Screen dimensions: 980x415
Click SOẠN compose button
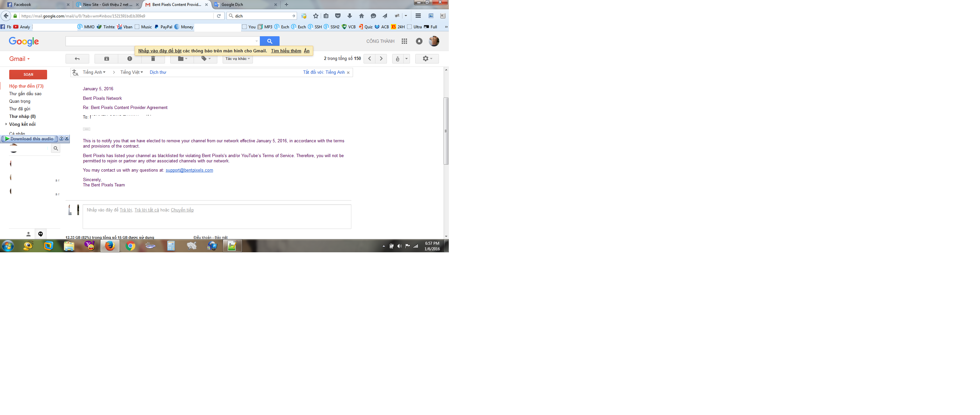click(x=28, y=74)
